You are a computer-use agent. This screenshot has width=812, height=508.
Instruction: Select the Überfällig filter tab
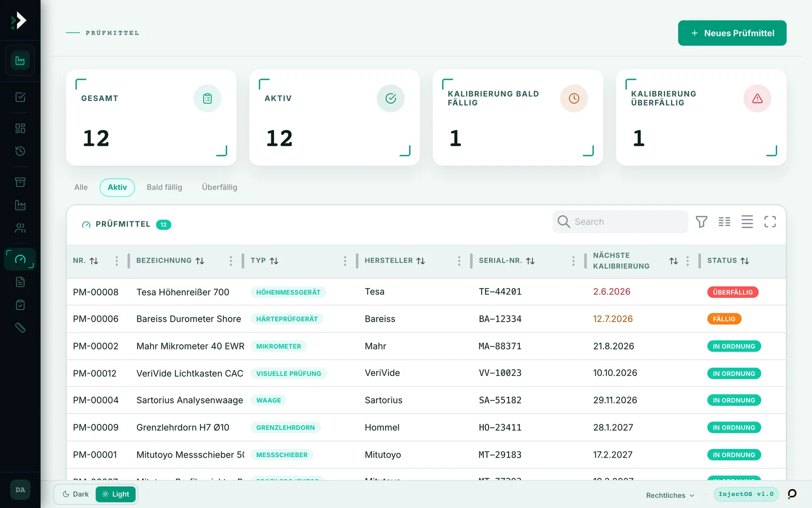219,187
